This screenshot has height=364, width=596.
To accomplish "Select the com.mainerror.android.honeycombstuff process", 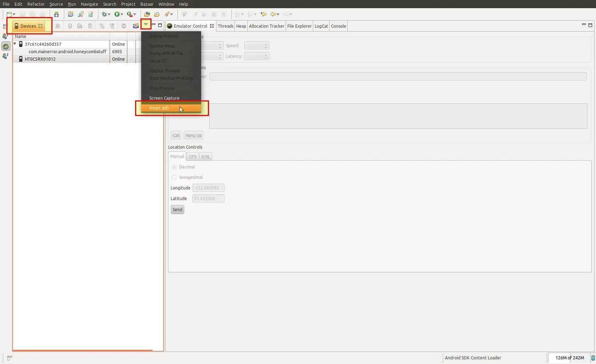I will point(67,52).
